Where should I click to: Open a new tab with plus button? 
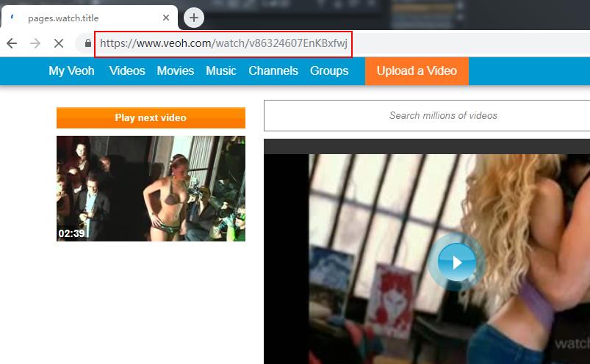[194, 18]
